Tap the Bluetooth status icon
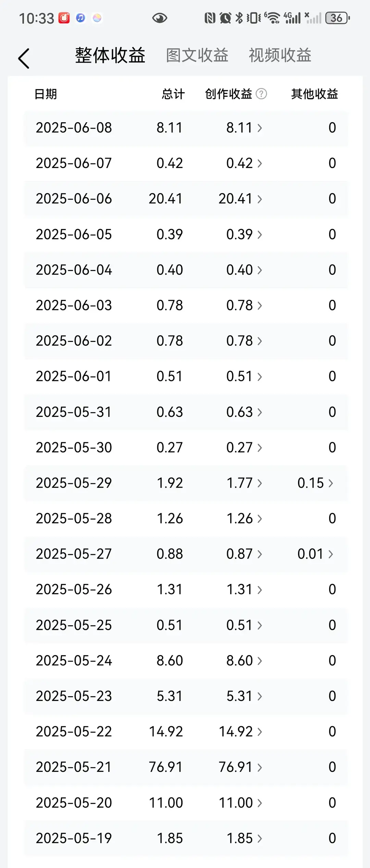Image resolution: width=370 pixels, height=868 pixels. pyautogui.click(x=239, y=18)
